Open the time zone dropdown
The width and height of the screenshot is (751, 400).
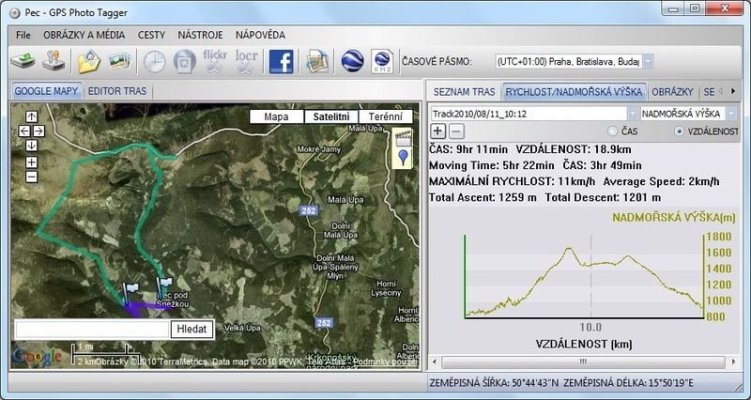point(647,62)
